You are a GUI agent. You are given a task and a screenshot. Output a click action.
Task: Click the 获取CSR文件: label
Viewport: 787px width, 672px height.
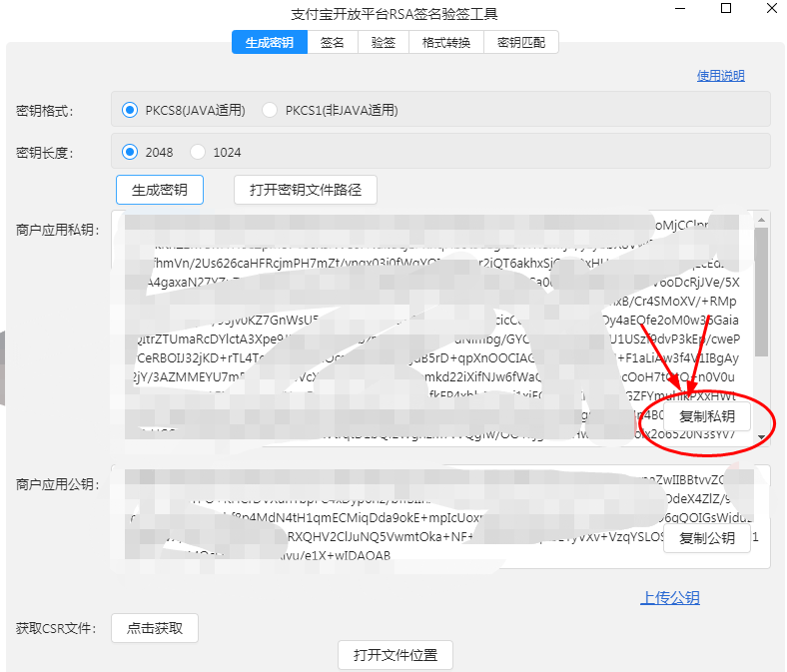56,628
